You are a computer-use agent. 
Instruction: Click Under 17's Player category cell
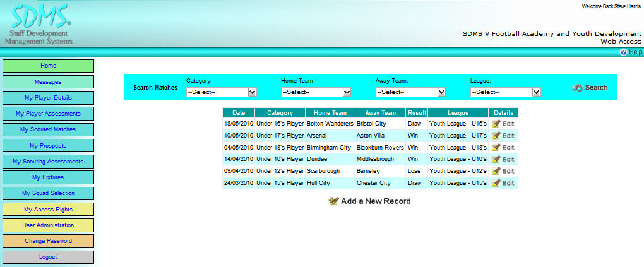coord(280,136)
